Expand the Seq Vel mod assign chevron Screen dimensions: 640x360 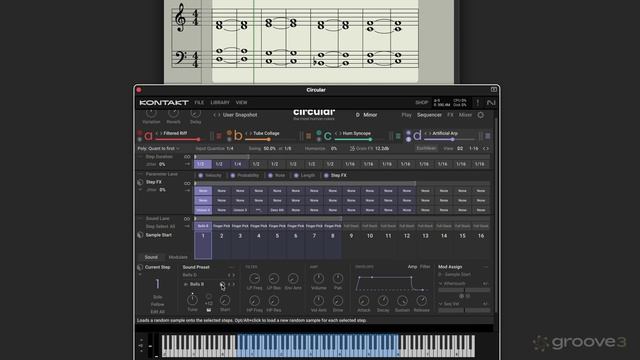coord(440,304)
